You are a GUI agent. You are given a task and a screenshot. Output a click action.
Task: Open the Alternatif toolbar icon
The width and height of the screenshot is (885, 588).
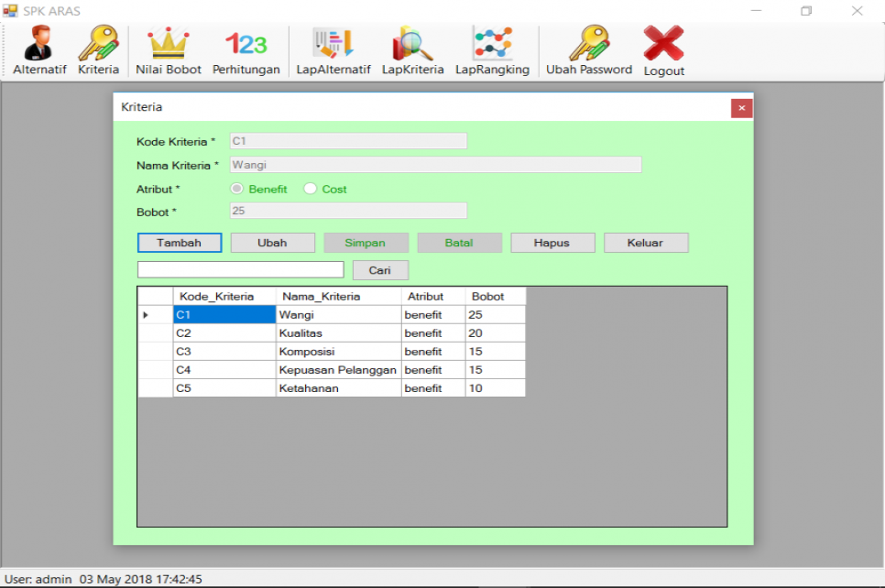pos(39,44)
